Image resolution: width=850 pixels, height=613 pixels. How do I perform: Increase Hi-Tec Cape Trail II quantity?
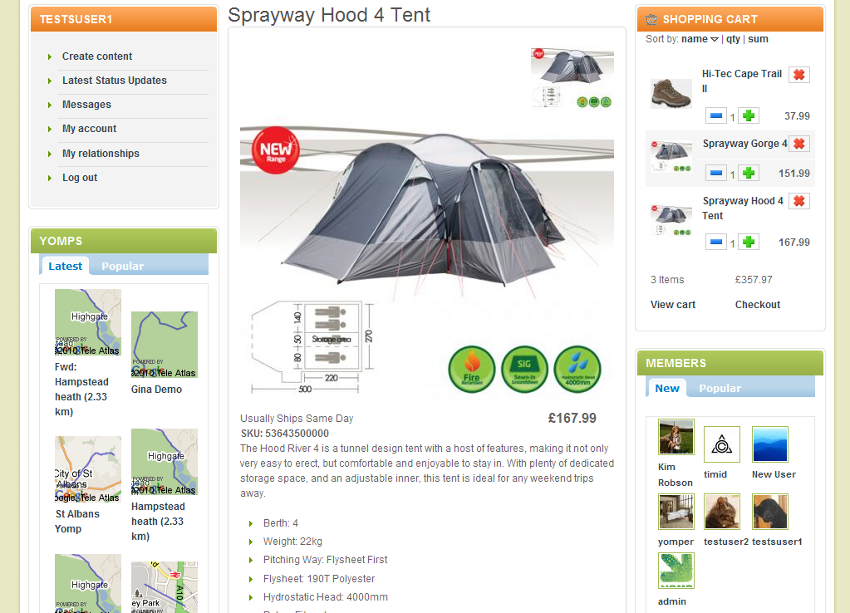pyautogui.click(x=749, y=115)
